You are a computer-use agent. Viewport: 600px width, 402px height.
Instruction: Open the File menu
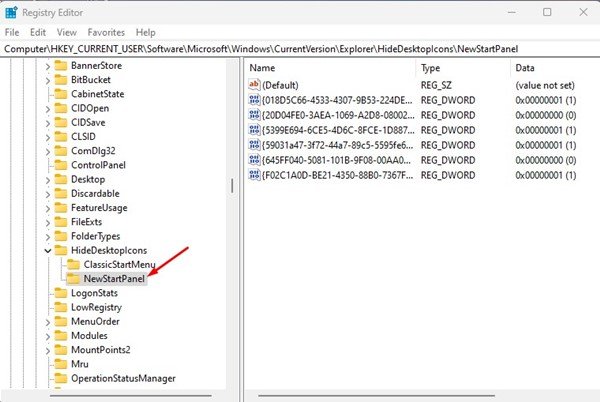(12, 33)
